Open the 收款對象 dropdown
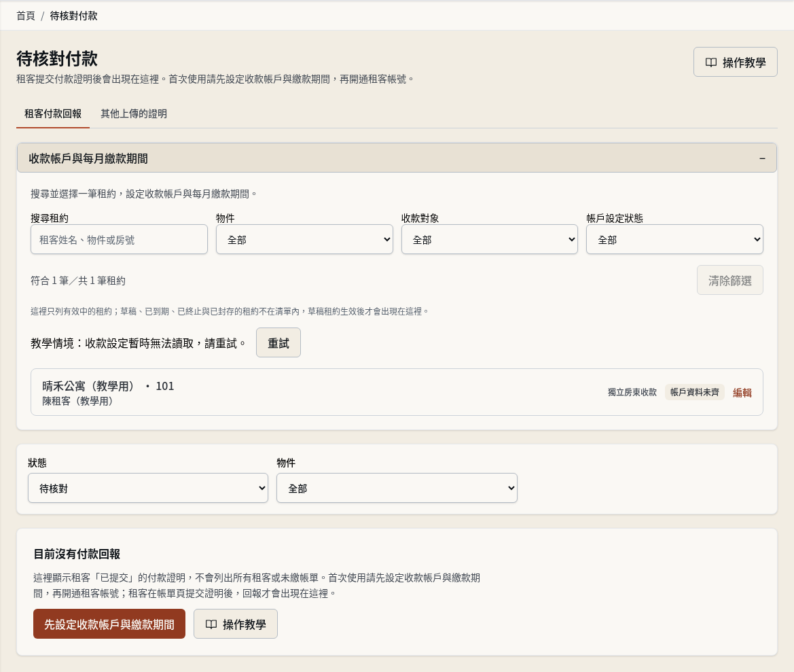 click(490, 240)
